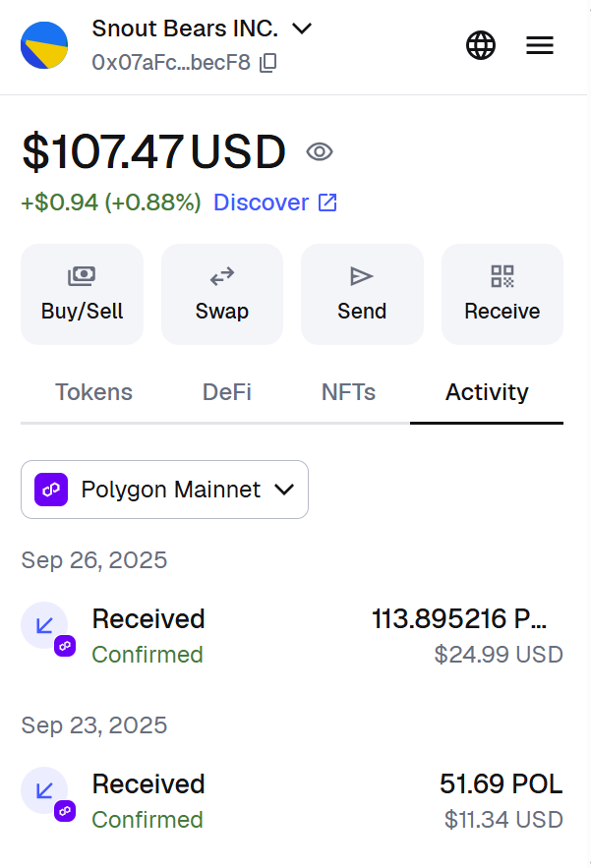
Task: Open the 113.895216 Received transaction
Action: click(292, 637)
